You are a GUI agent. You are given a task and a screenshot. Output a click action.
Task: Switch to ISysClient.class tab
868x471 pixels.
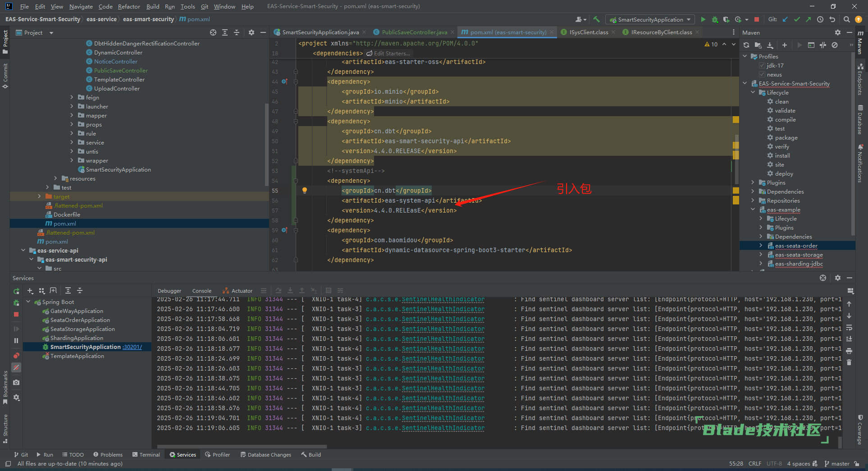coord(589,32)
